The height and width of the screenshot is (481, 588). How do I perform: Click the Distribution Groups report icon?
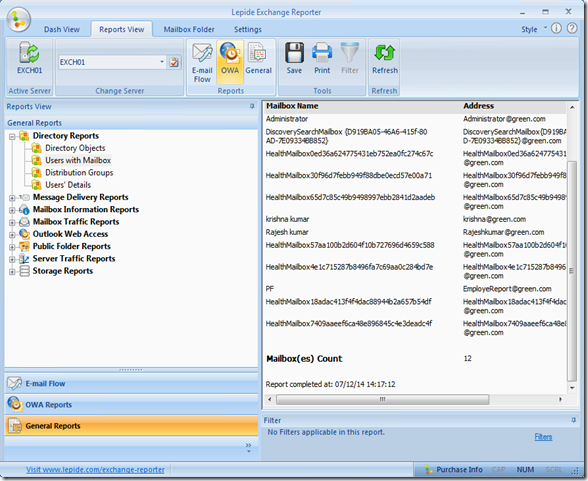click(36, 172)
